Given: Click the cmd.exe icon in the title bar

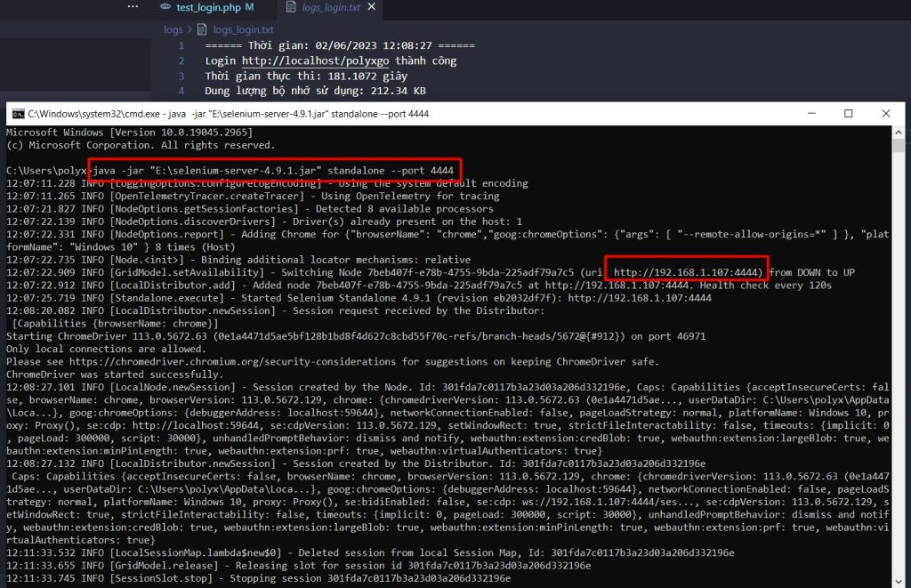Looking at the screenshot, I should [18, 114].
